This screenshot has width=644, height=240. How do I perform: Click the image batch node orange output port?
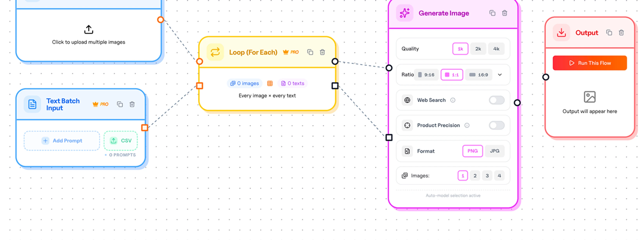[x=160, y=19]
